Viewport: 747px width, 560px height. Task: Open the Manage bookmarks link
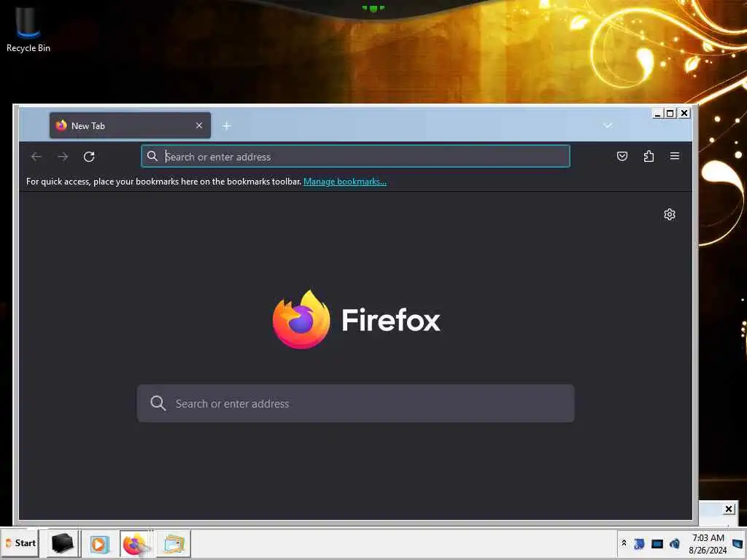pyautogui.click(x=345, y=182)
